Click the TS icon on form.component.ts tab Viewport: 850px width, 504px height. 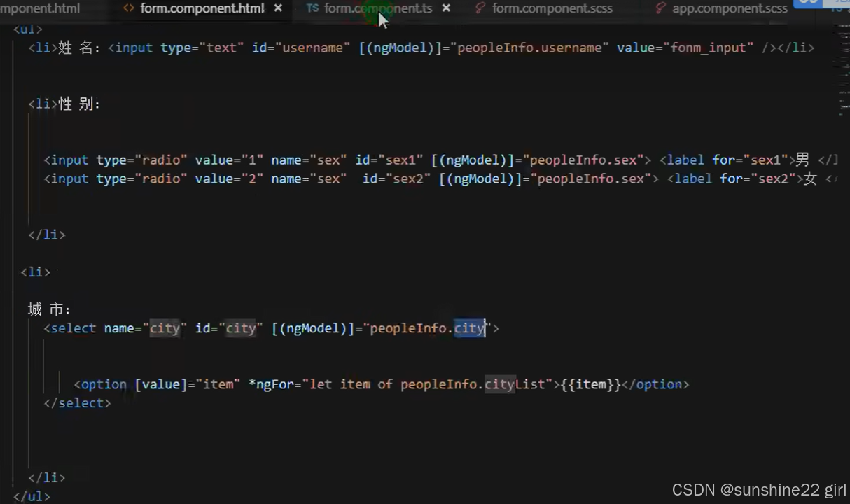point(312,8)
